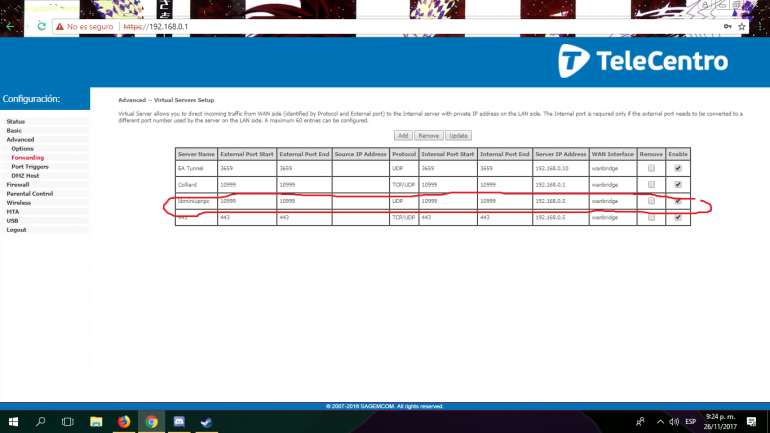Reload the router page
The image size is (770, 433).
[42, 27]
